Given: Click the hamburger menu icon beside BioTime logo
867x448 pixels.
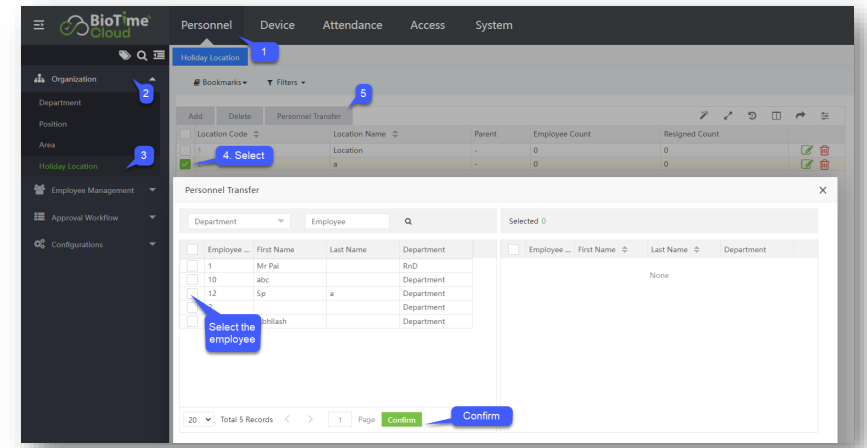Looking at the screenshot, I should [39, 25].
